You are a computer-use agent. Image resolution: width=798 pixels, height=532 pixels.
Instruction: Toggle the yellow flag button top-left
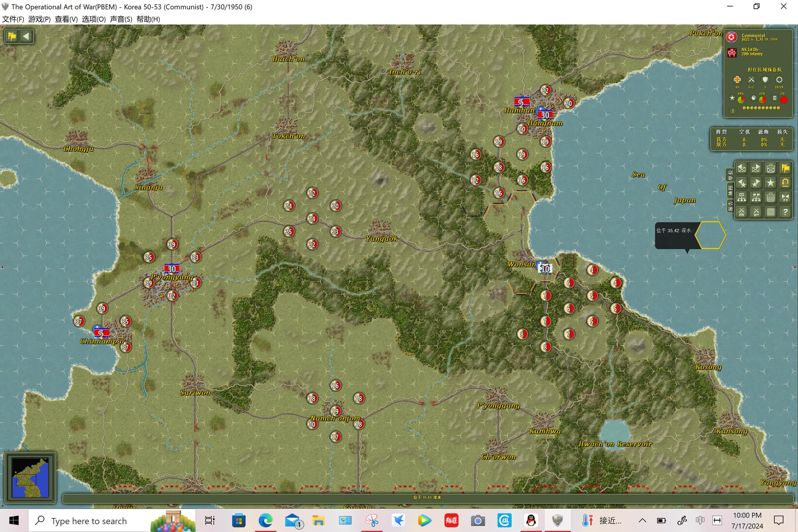(x=12, y=36)
